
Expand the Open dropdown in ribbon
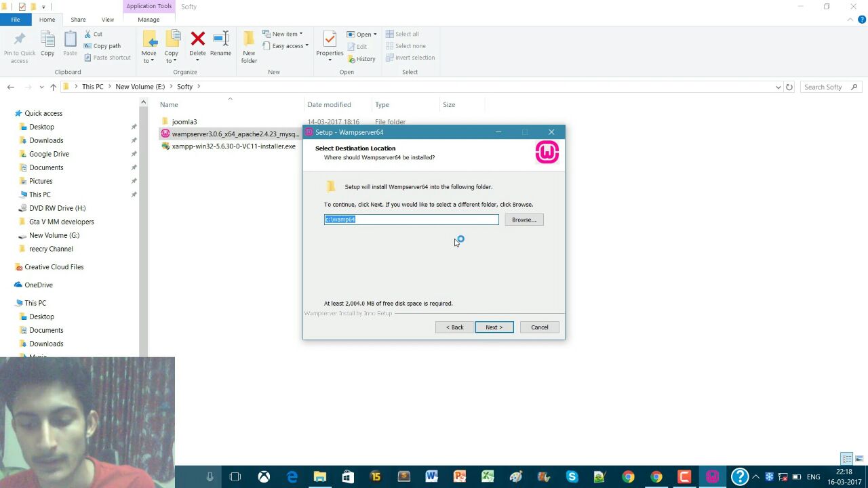pos(374,35)
